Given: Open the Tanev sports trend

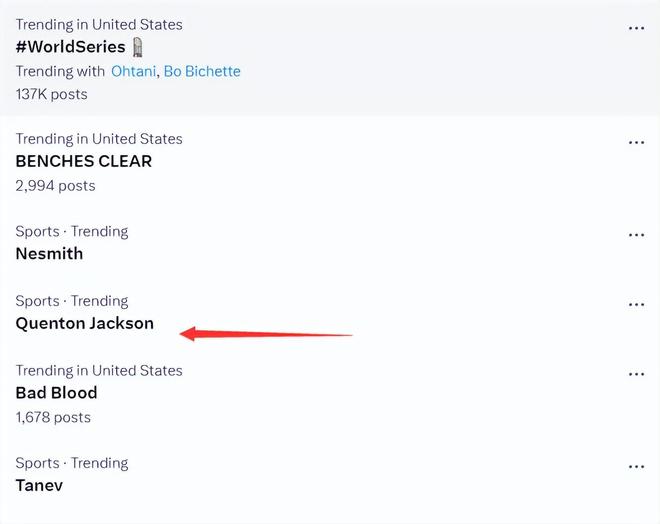Looking at the screenshot, I should pyautogui.click(x=40, y=486).
